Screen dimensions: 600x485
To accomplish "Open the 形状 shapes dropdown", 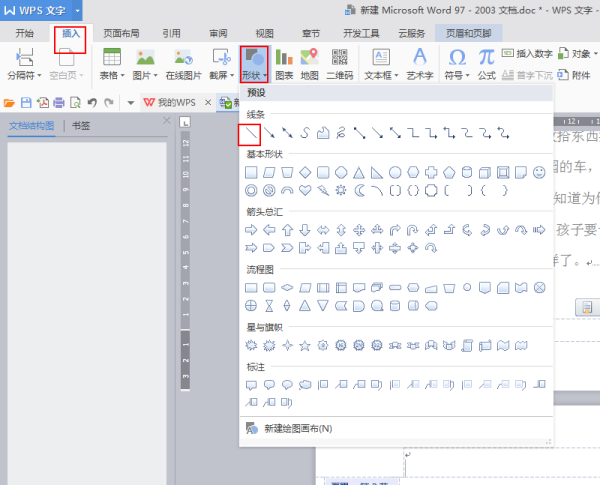I will click(254, 64).
